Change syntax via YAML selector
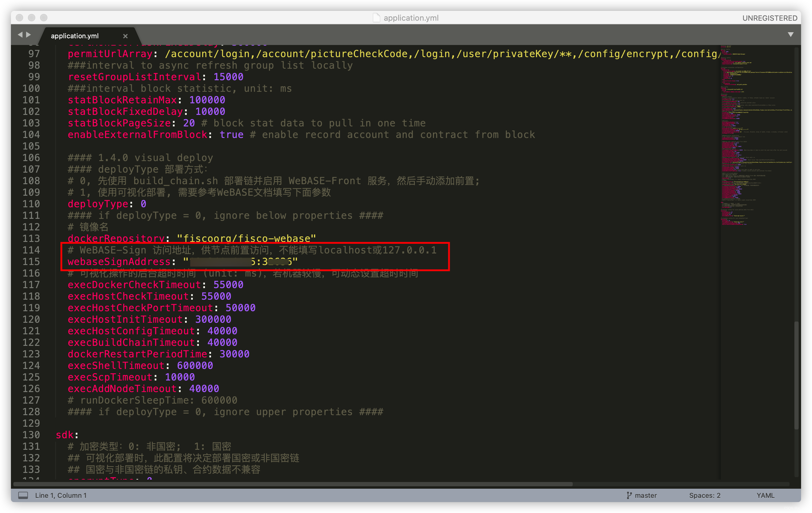 point(765,495)
